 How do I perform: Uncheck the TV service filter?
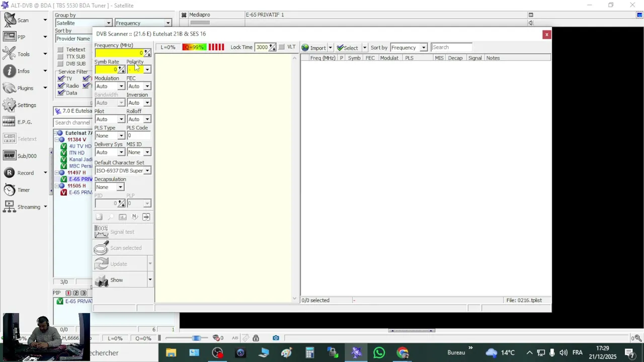point(61,78)
